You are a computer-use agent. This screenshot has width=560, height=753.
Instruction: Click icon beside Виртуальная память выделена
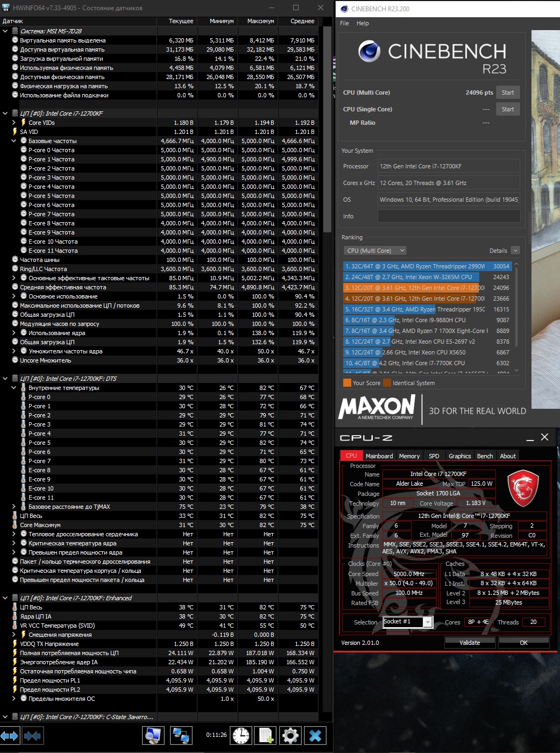pos(15,40)
